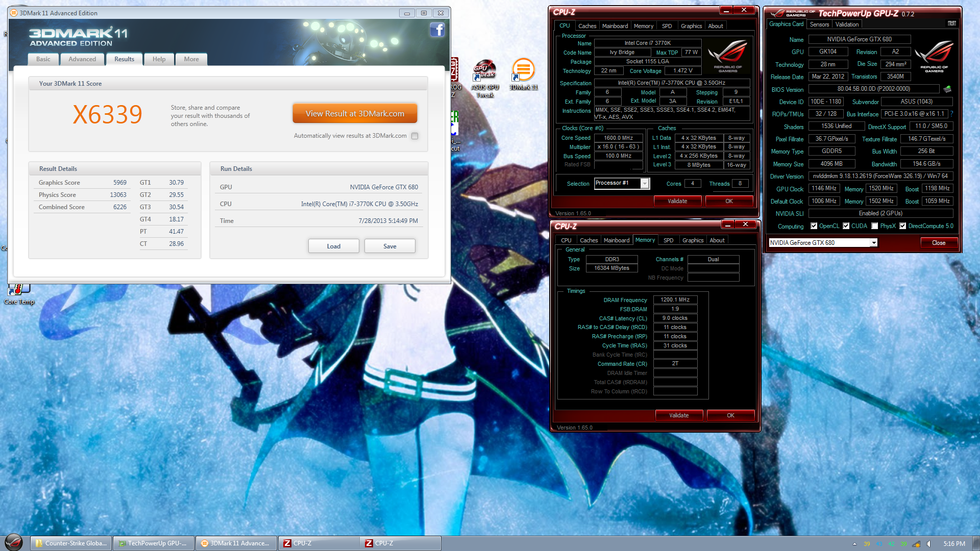980x551 pixels.
Task: Click the BIOS Version field in GPU-Z
Action: 873,89
